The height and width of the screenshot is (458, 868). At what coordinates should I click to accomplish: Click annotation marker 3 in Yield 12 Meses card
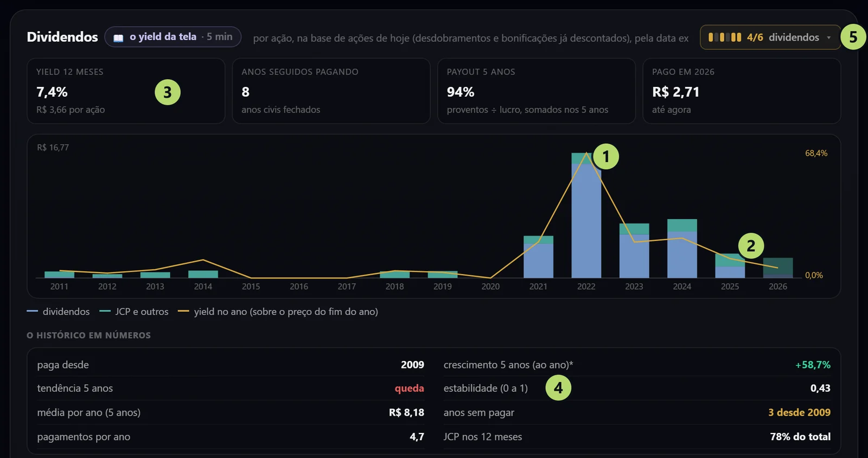168,92
